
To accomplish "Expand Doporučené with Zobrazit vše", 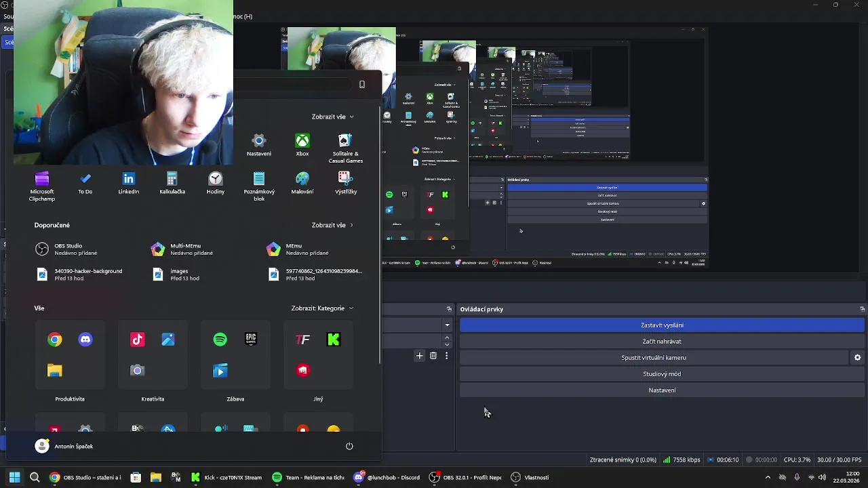I will 332,225.
